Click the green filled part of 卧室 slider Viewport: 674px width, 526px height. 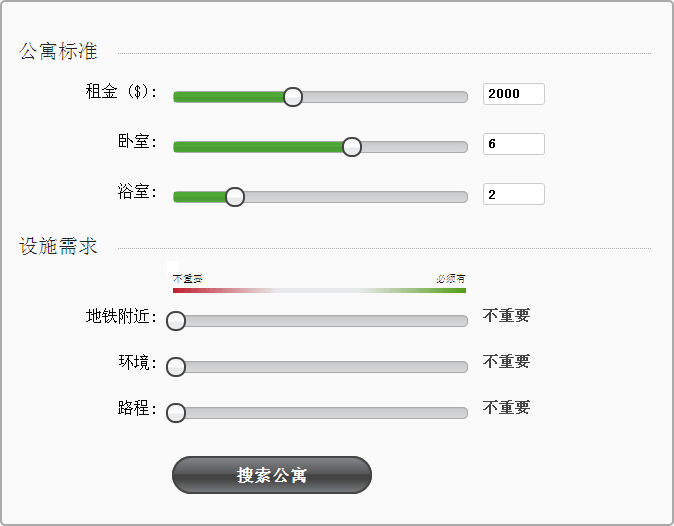click(260, 147)
